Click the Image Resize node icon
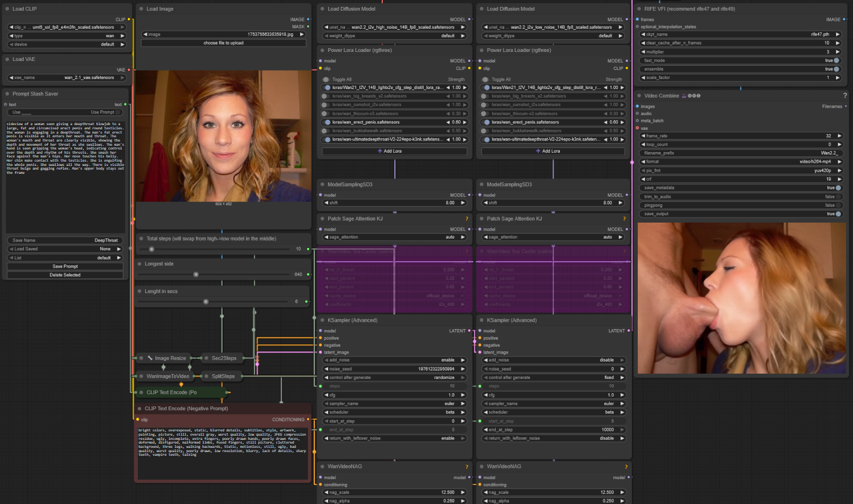Viewport: 853px width, 504px height. pyautogui.click(x=150, y=358)
